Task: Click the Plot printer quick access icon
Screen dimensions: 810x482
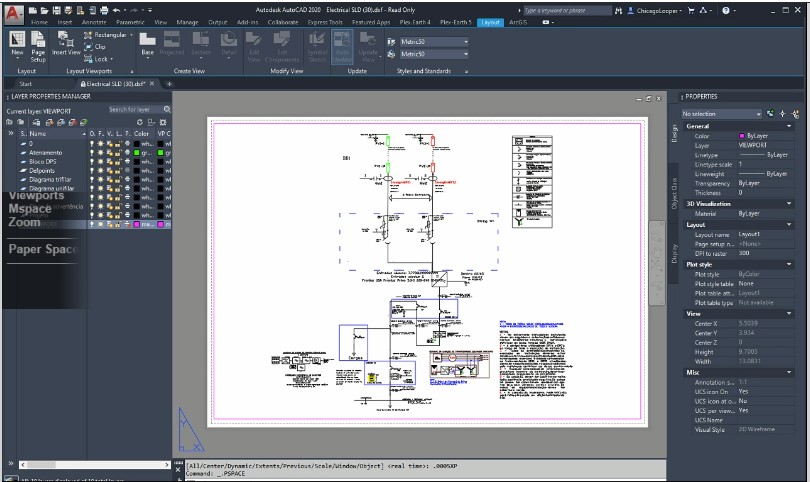Action: pos(104,10)
